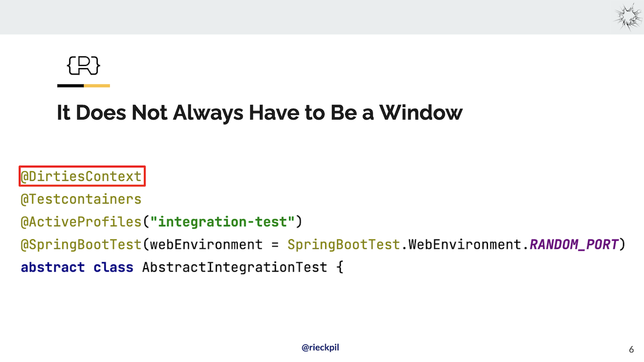This screenshot has width=644, height=362.
Task: Click the SpringBootTest class reference after equals
Action: (x=343, y=245)
